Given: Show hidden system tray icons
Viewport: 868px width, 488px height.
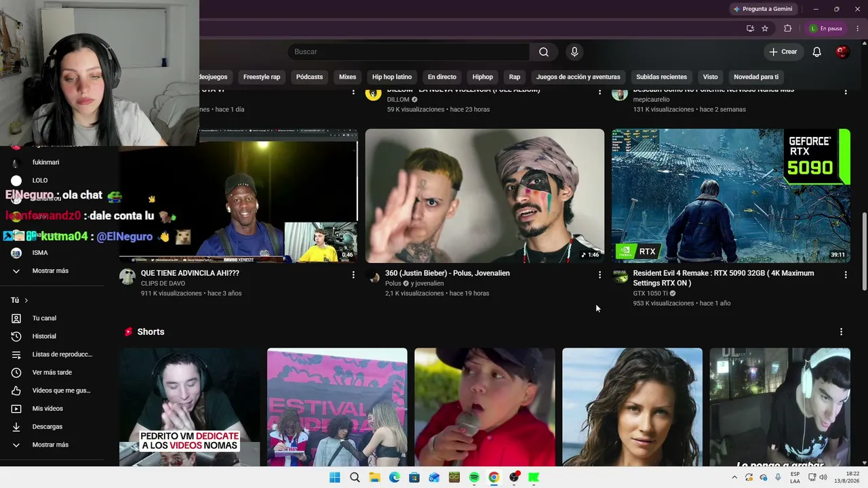Looking at the screenshot, I should [734, 478].
